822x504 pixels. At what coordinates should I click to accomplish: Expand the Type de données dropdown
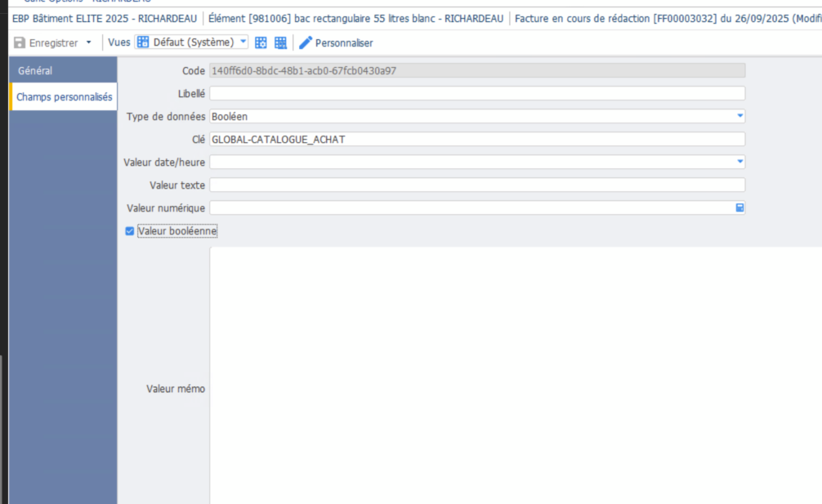(x=739, y=117)
